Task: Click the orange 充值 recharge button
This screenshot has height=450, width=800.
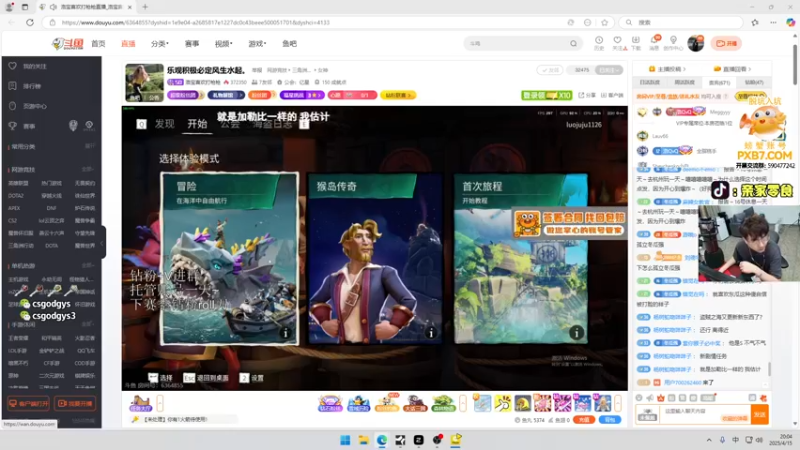Action: (x=584, y=419)
